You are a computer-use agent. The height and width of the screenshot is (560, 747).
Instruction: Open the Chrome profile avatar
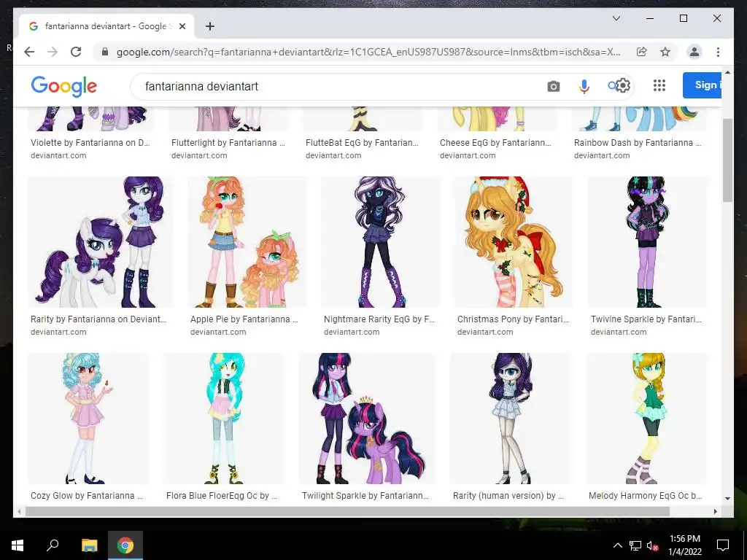click(694, 52)
